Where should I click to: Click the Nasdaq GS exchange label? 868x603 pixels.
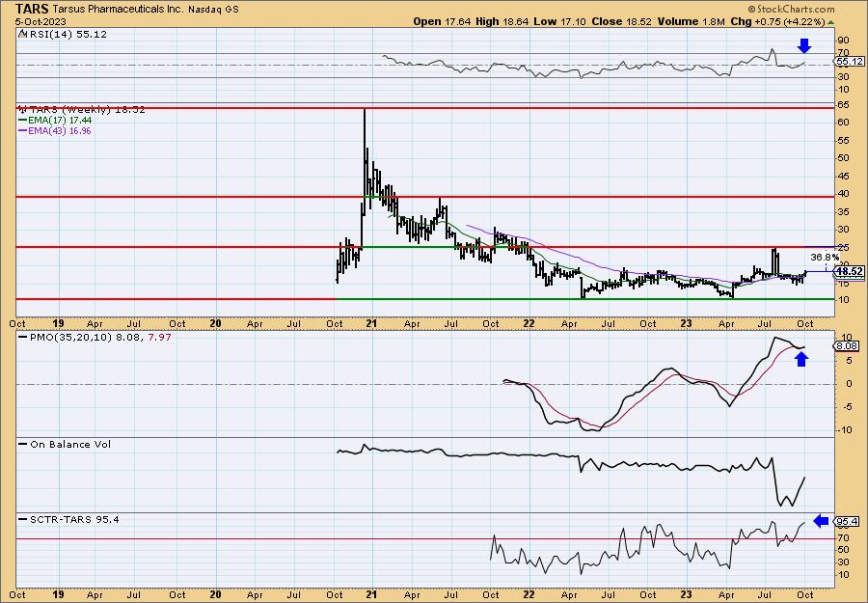(214, 10)
